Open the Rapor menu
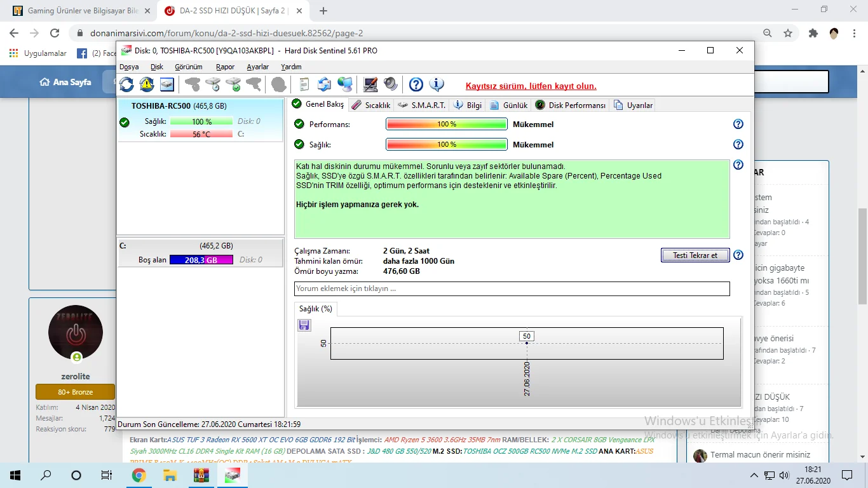The height and width of the screenshot is (488, 868). [226, 67]
